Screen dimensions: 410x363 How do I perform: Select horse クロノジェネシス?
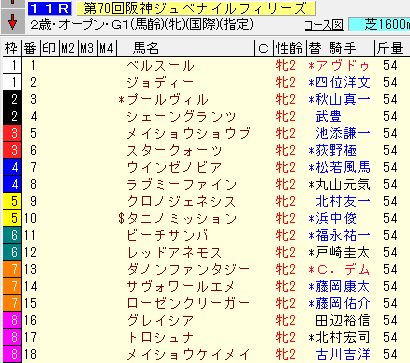coord(181,201)
